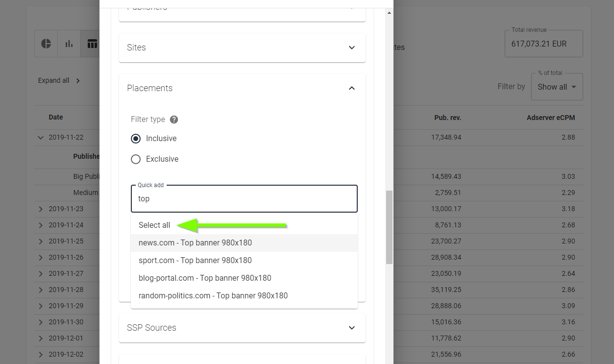Click the 3.16 eCPM cell

(568, 322)
